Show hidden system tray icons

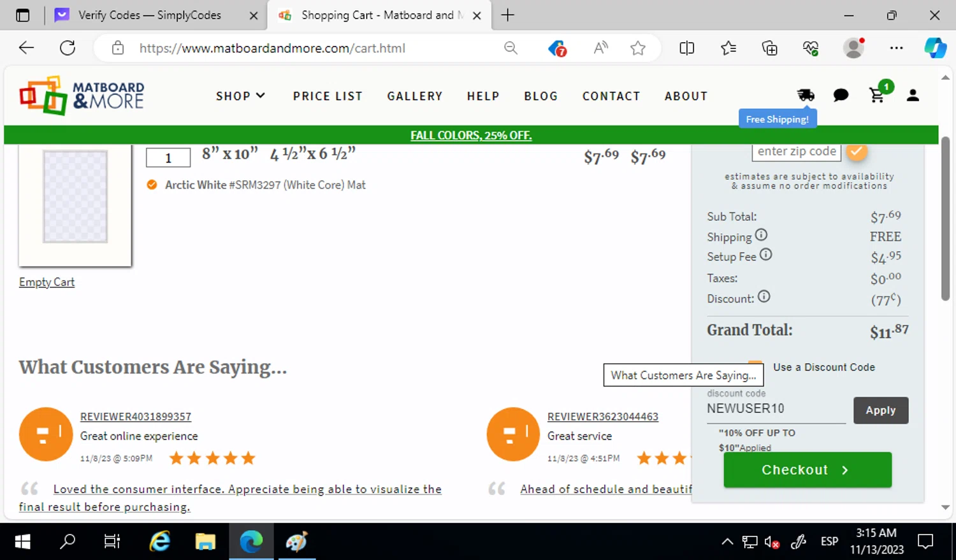(727, 542)
